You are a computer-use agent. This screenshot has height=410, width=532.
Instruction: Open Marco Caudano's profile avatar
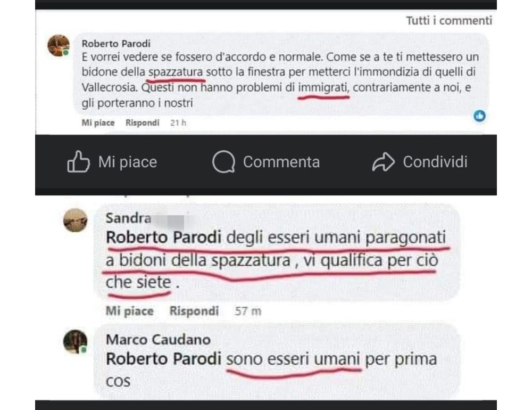pos(76,341)
